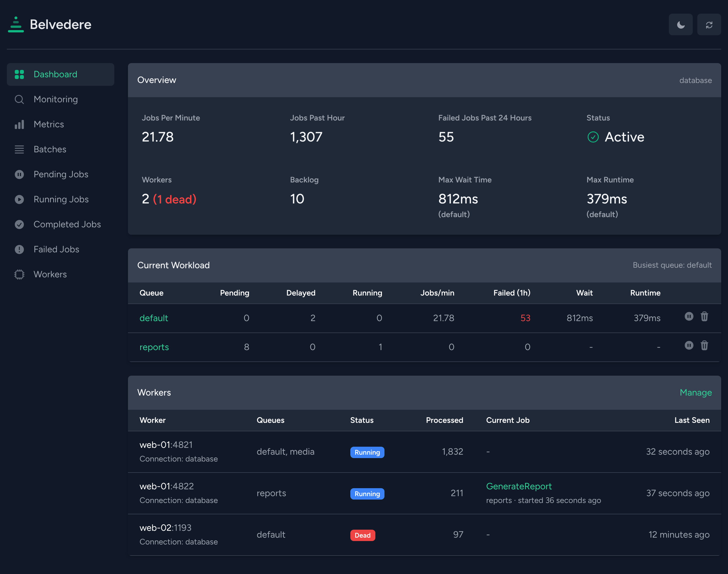The height and width of the screenshot is (574, 728).
Task: Click the Jobs Past Hour value 1,307
Action: (306, 137)
